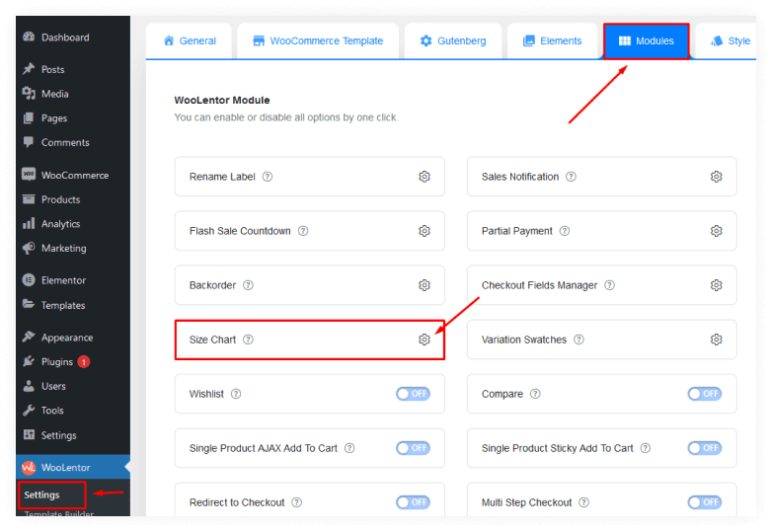Open Elementor menu item
Viewport: 772px width, 532px height.
pos(73,280)
